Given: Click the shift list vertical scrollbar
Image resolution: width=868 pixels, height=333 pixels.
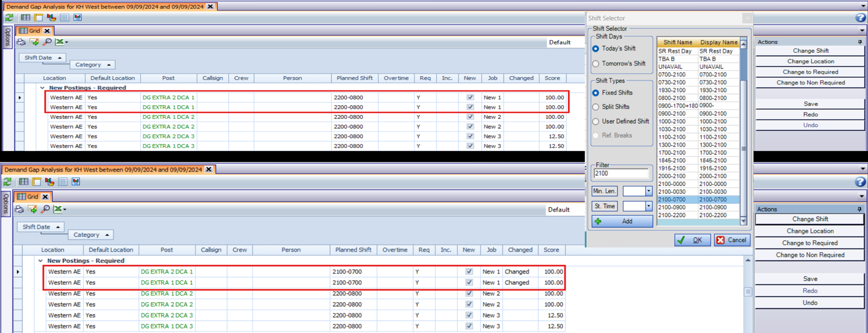Looking at the screenshot, I should click(x=743, y=131).
